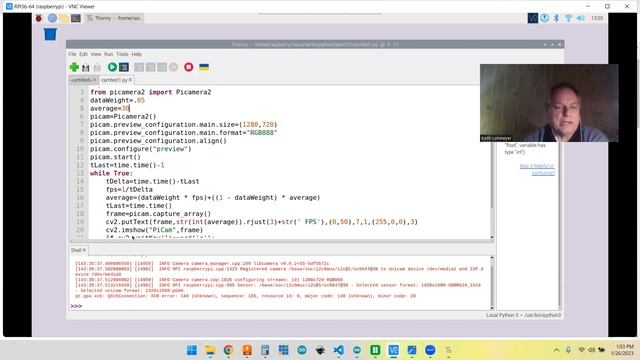The width and height of the screenshot is (640, 360).
Task: Open File Explorer from Windows taskbar
Action: [x=210, y=350]
